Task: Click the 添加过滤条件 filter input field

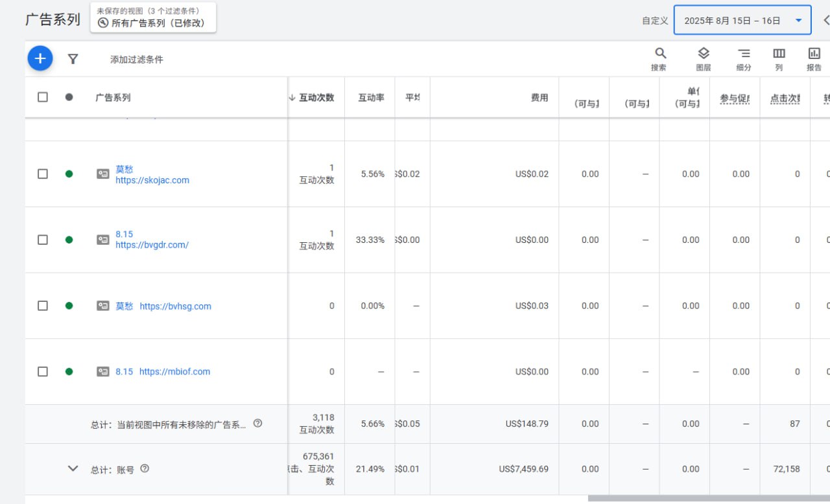Action: [137, 60]
